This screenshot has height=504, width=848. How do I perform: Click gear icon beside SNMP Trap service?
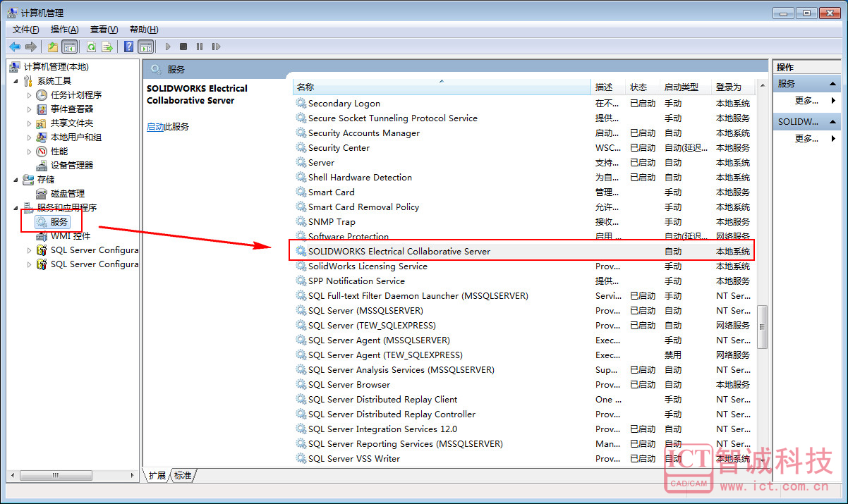[x=301, y=221]
